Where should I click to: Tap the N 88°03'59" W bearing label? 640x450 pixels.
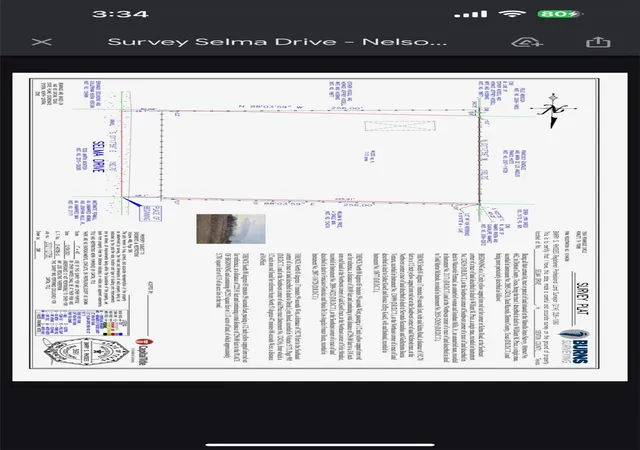[x=271, y=107]
